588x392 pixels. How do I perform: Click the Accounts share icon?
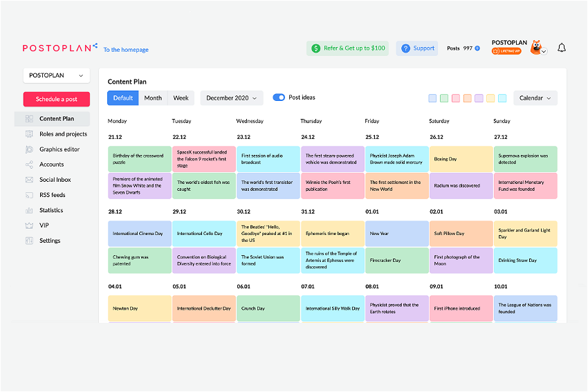tap(29, 165)
